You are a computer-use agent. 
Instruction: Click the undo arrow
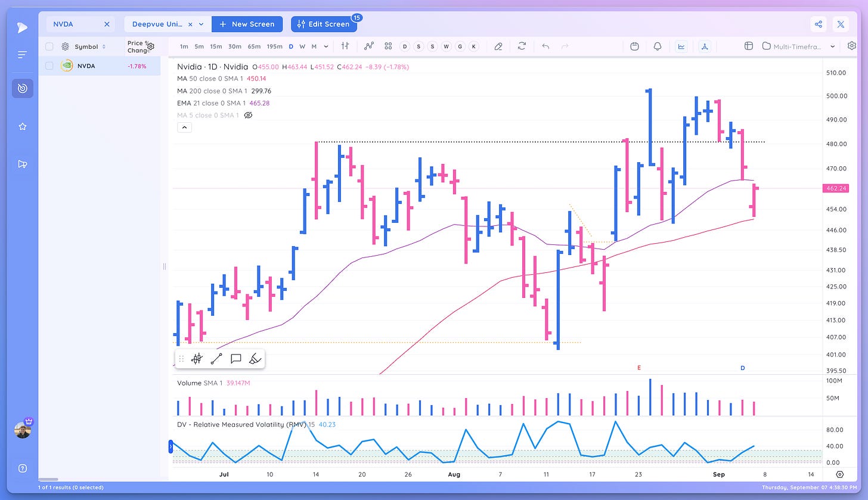[545, 46]
